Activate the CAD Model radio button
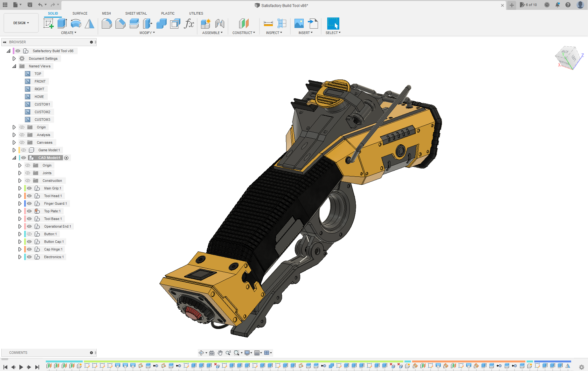Screen dimensions: 588x371 (66, 158)
